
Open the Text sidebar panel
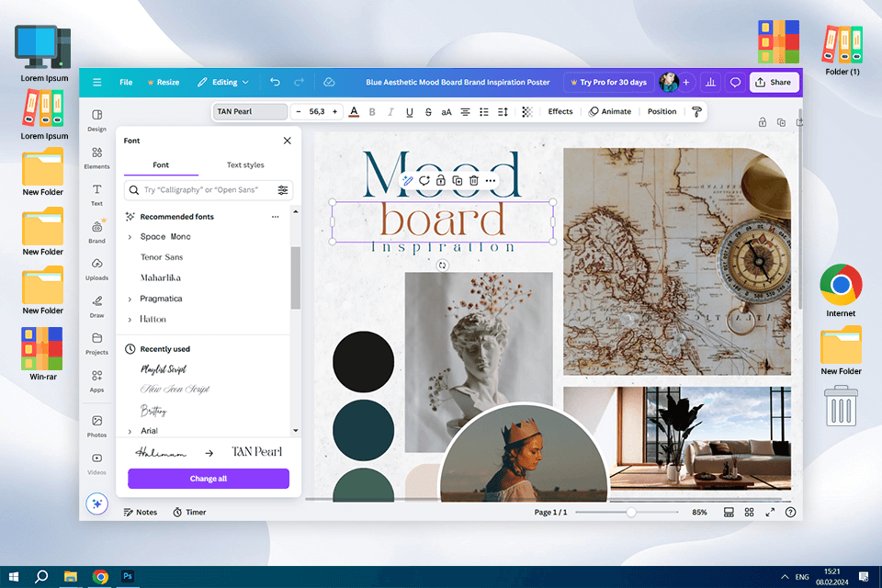point(96,195)
